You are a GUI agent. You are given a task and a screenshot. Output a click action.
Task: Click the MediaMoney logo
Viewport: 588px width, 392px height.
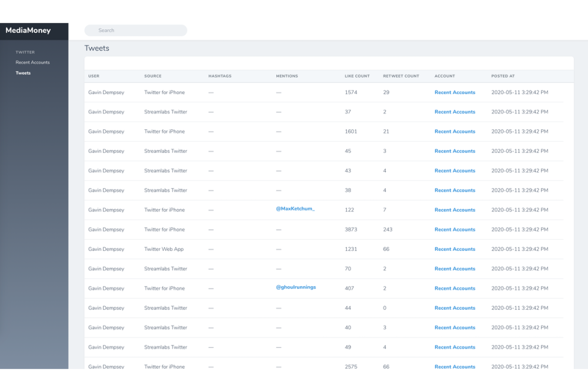[28, 31]
